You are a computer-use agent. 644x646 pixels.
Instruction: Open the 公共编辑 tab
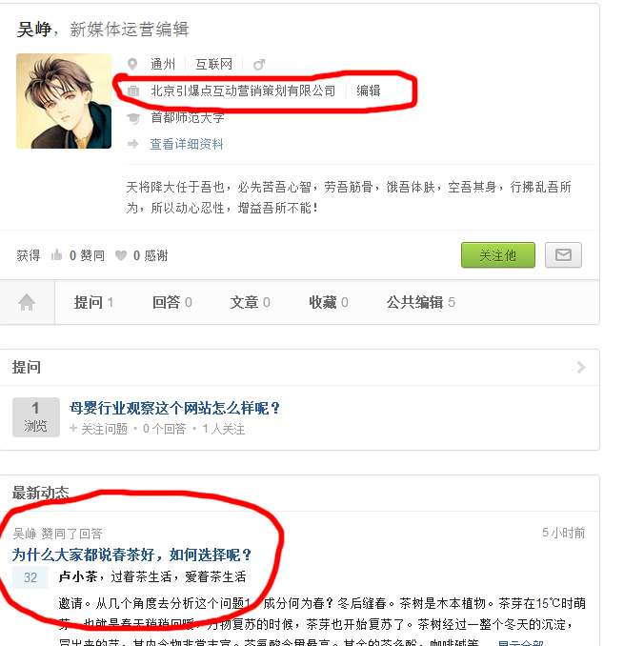(421, 302)
